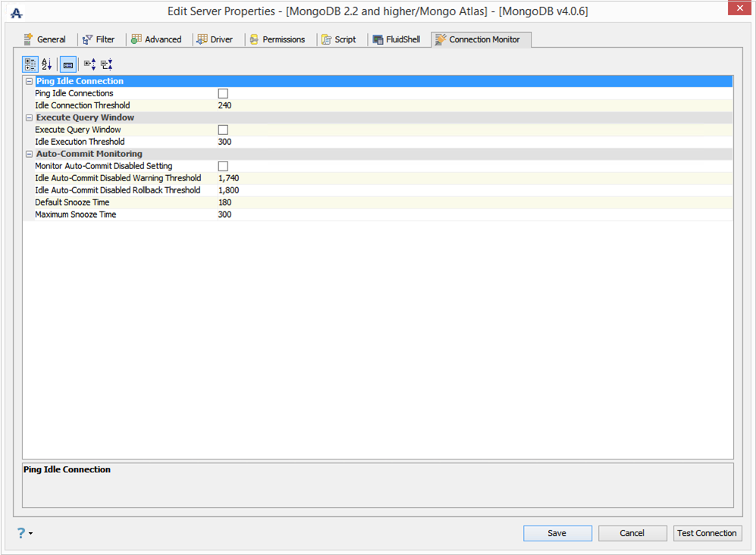Collapse the Execute Query Window group
This screenshot has height=555, width=756.
29,118
